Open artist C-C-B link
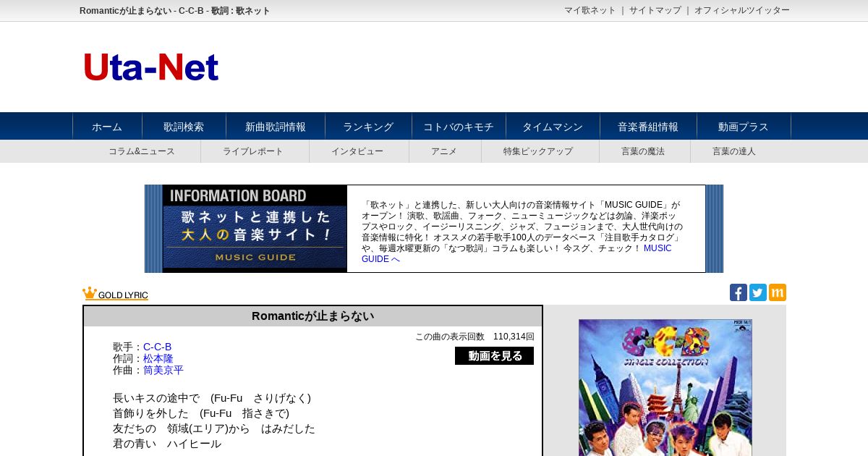The image size is (868, 456). (x=158, y=347)
